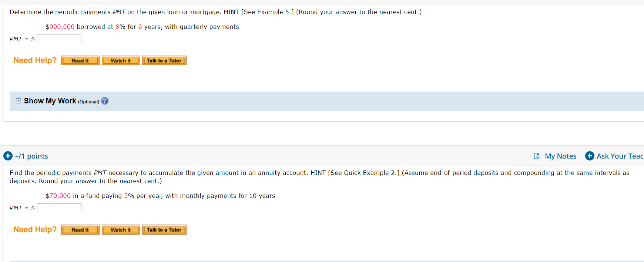Click the $70,000 fund amount text
Screen dimensions: 644x262
click(58, 196)
